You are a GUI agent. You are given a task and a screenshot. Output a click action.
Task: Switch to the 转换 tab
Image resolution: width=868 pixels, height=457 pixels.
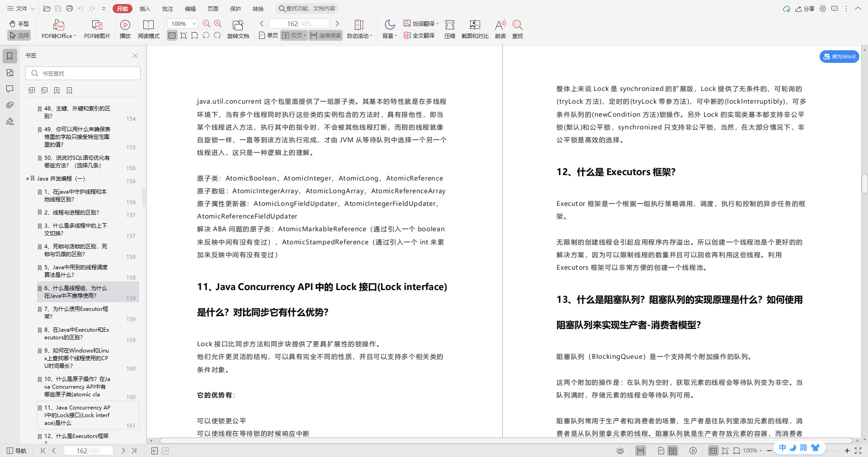pyautogui.click(x=258, y=9)
